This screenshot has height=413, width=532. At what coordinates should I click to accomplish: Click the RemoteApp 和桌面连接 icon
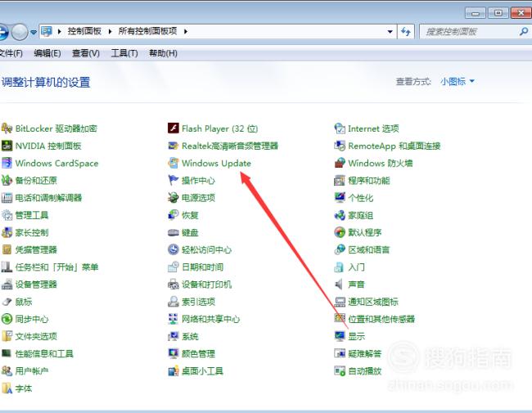(340, 146)
